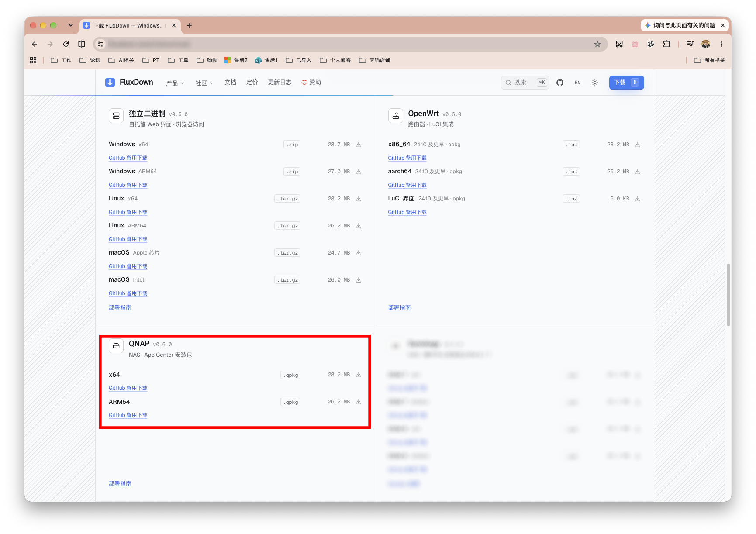
Task: Open the apps grid icon in bookmarks bar
Action: tap(33, 60)
